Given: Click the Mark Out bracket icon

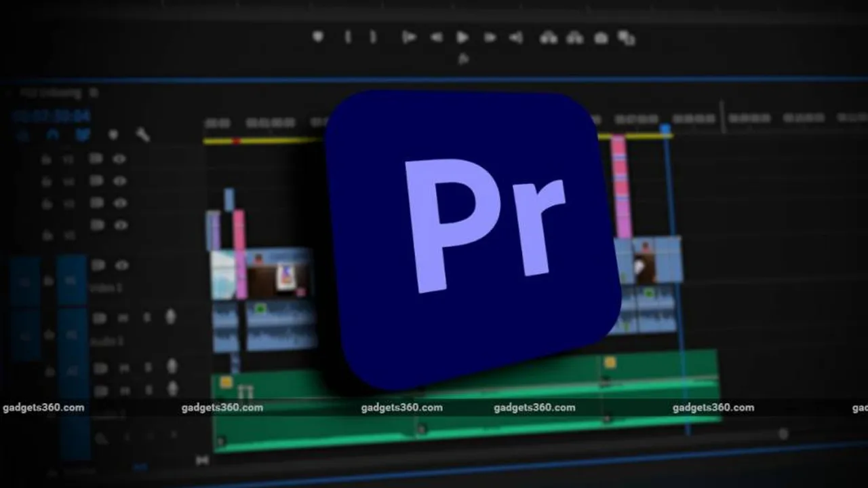Looking at the screenshot, I should 372,37.
